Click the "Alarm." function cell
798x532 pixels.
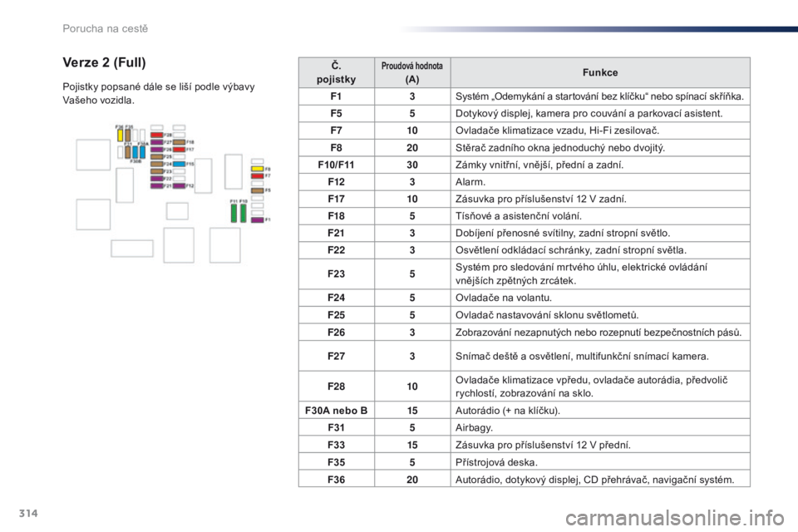pos(600,182)
